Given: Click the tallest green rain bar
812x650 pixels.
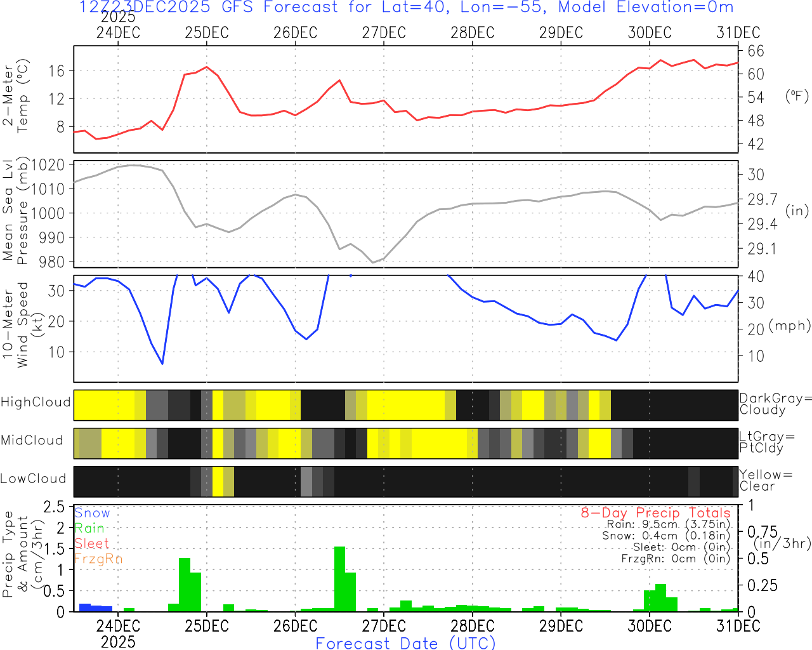Looking at the screenshot, I should click(x=339, y=579).
